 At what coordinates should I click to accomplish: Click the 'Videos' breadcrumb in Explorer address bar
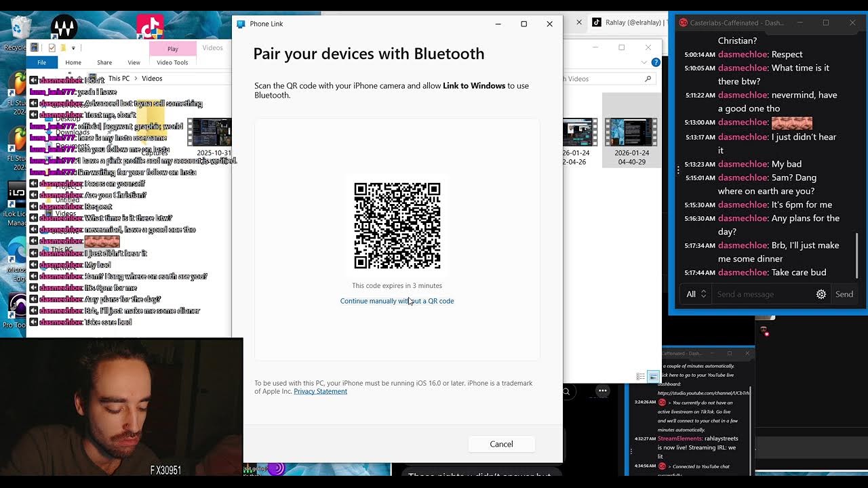[x=152, y=79]
